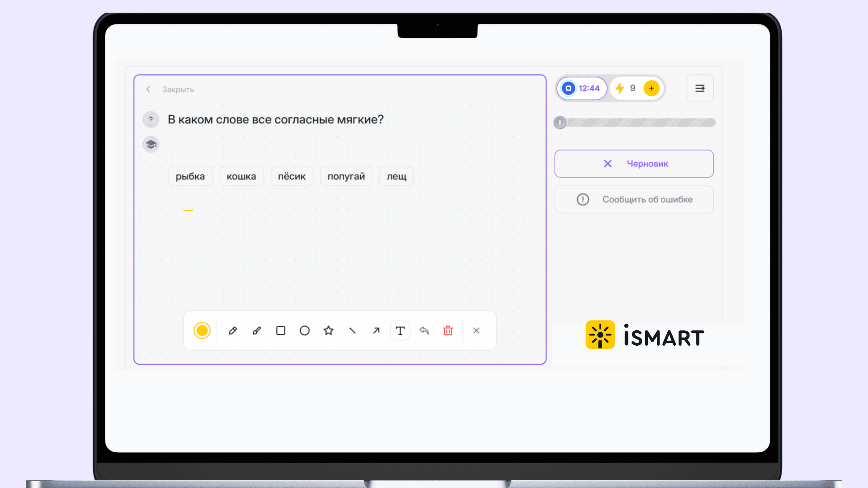Open the question mark help icon

[151, 120]
